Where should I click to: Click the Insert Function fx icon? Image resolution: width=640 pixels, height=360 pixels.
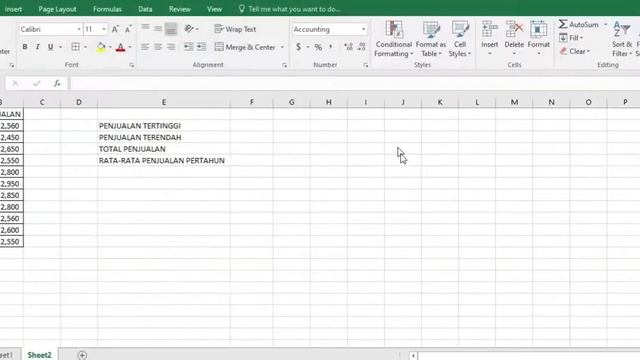tap(57, 84)
